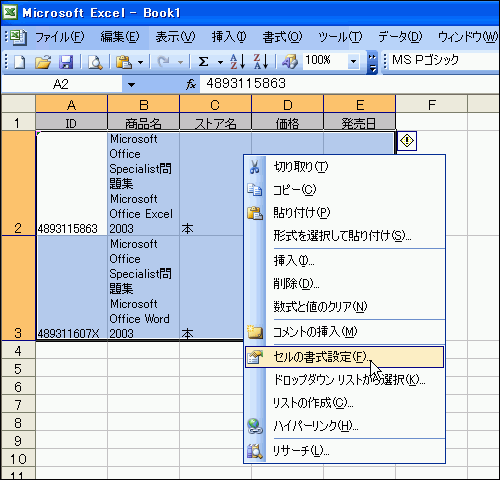Click the Redo arrow icon

[163, 62]
